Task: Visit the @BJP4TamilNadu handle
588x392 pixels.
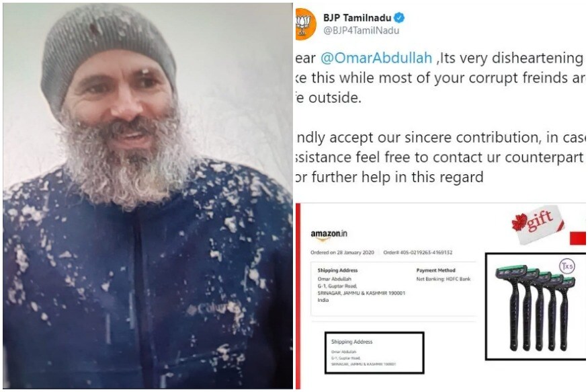Action: coord(361,30)
